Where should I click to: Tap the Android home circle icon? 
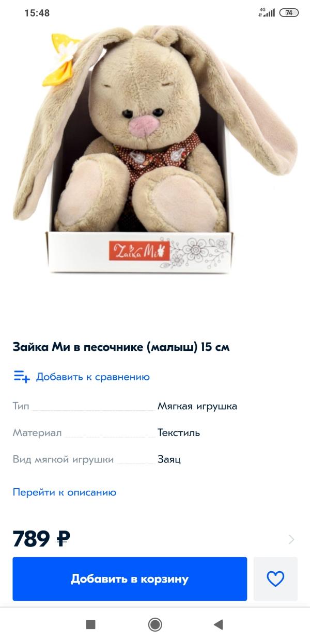pyautogui.click(x=155, y=625)
